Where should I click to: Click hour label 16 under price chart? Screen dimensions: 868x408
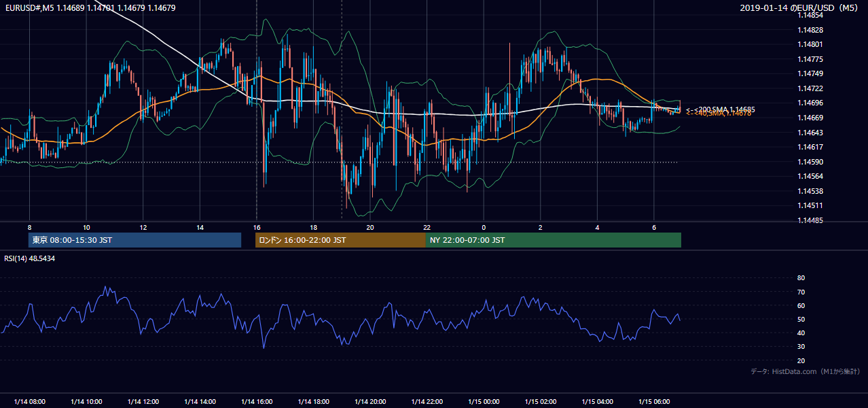256,227
